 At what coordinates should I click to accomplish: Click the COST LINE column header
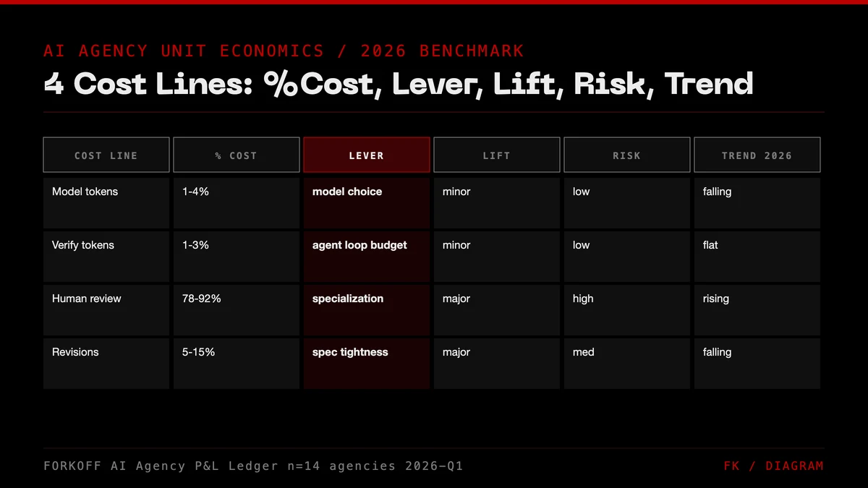(x=106, y=155)
